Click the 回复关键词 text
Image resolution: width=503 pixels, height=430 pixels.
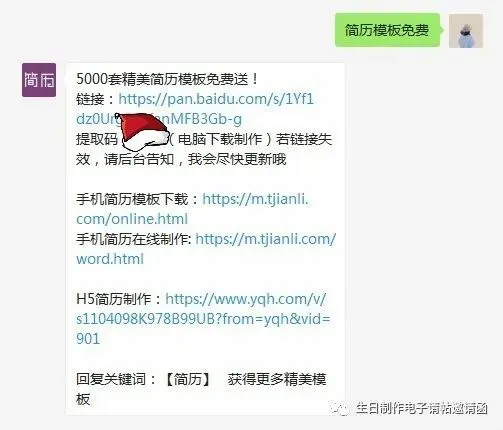click(111, 379)
